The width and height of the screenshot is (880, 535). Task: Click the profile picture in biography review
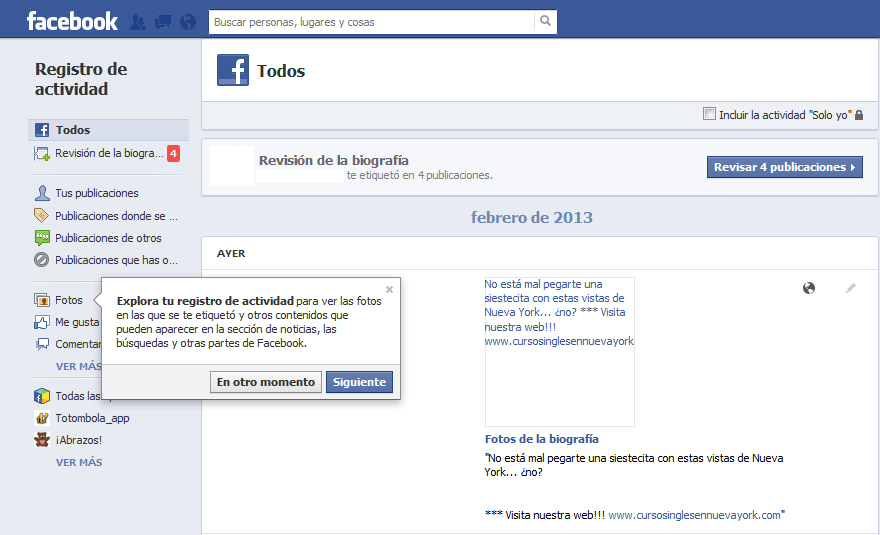(x=232, y=166)
